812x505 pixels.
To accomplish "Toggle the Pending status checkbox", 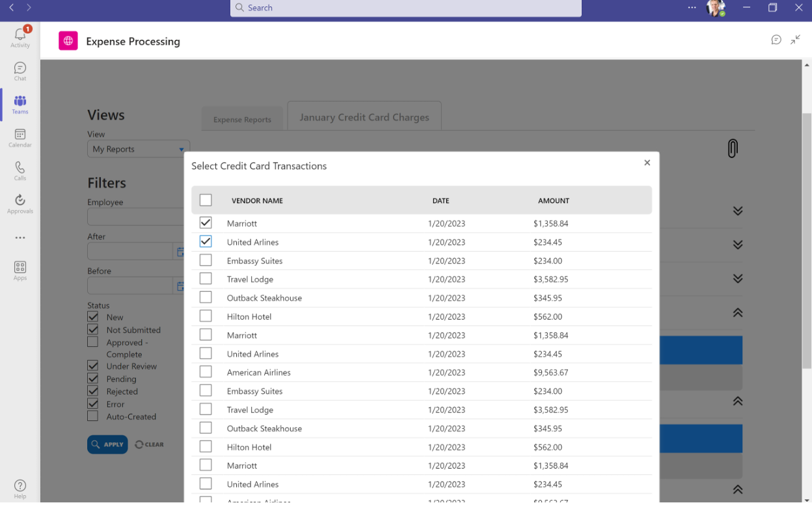I will click(93, 378).
